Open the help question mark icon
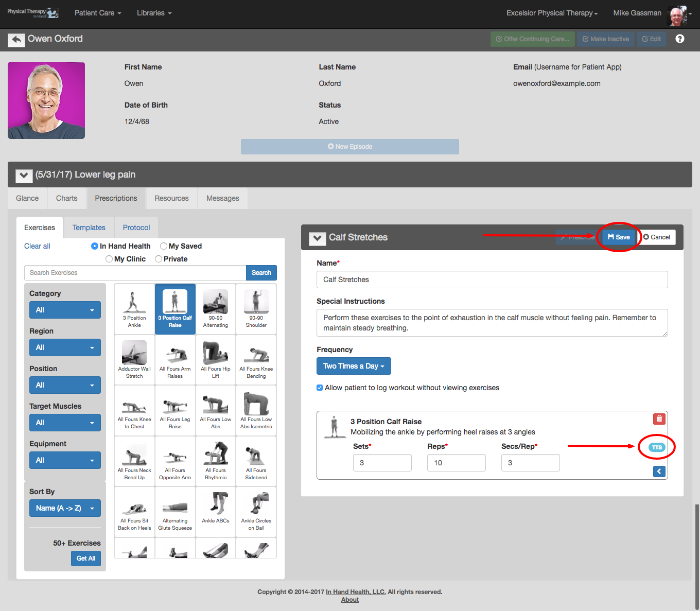The width and height of the screenshot is (700, 611). [680, 39]
